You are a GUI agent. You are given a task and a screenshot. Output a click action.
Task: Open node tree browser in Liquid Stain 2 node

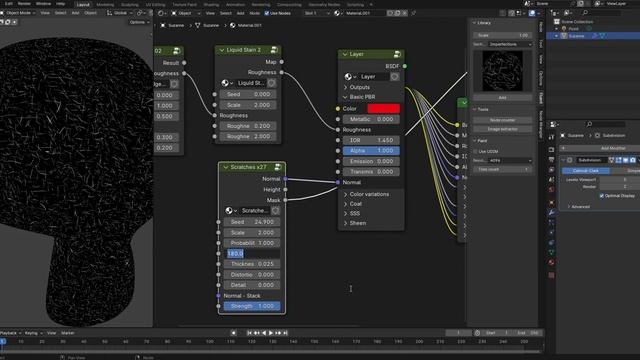click(227, 83)
